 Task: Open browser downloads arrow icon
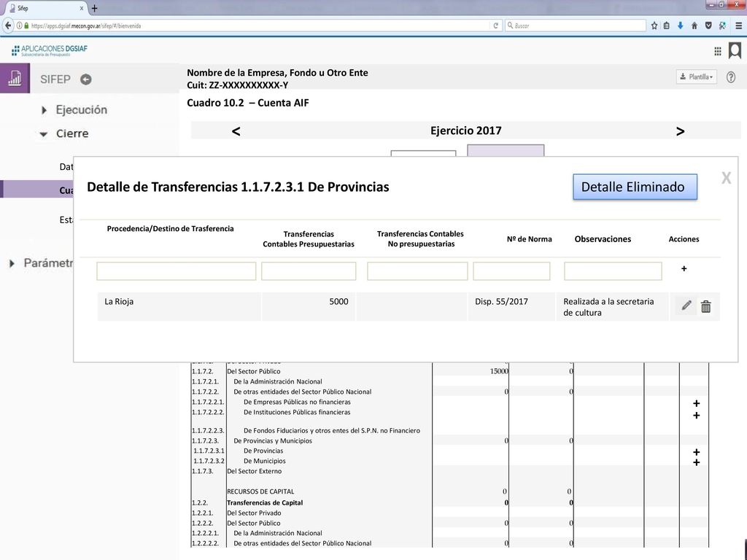click(681, 26)
